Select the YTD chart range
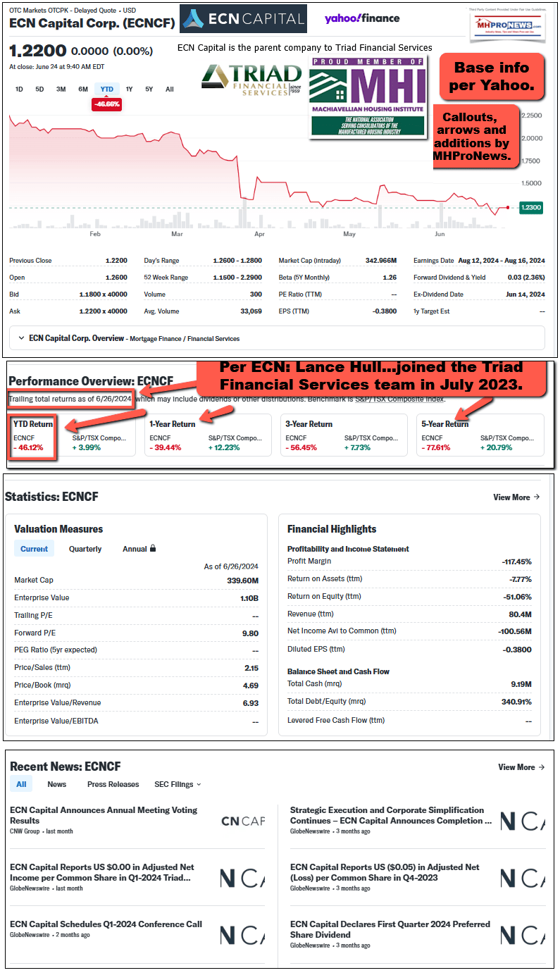This screenshot has width=560, height=980. pos(107,89)
